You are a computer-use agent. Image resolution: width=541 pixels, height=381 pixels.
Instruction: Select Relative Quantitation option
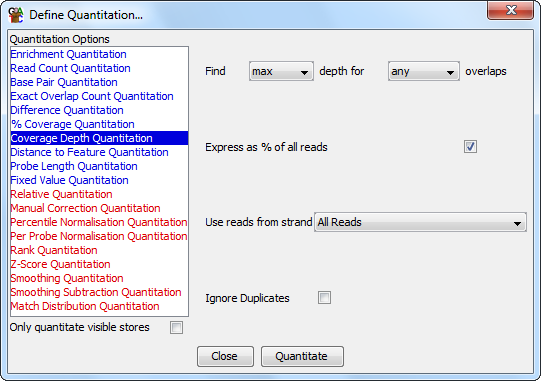click(x=99, y=194)
